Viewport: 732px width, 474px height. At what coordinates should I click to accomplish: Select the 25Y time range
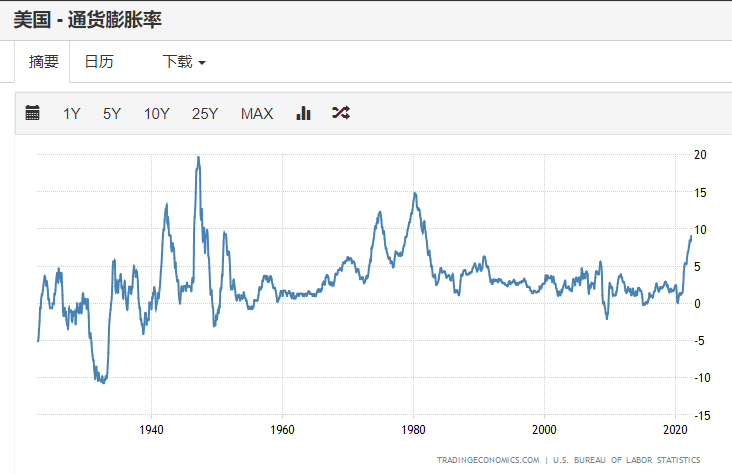click(205, 113)
